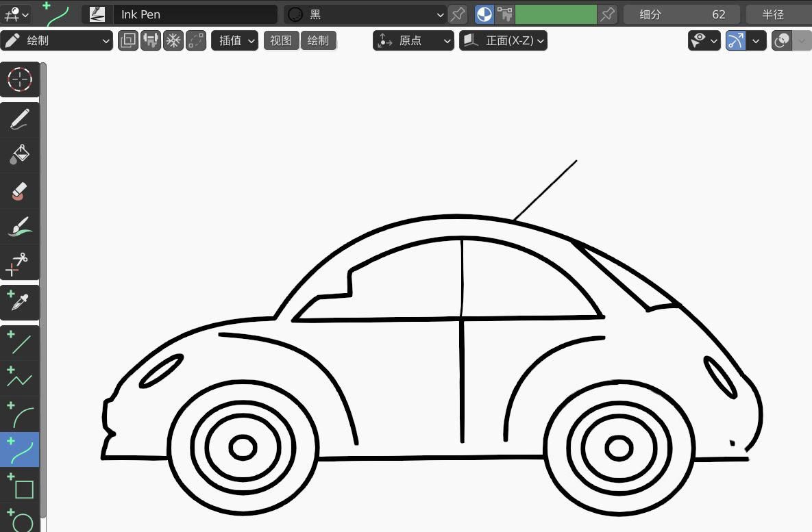The width and height of the screenshot is (812, 532).
Task: Open the 插值 dropdown
Action: [234, 40]
